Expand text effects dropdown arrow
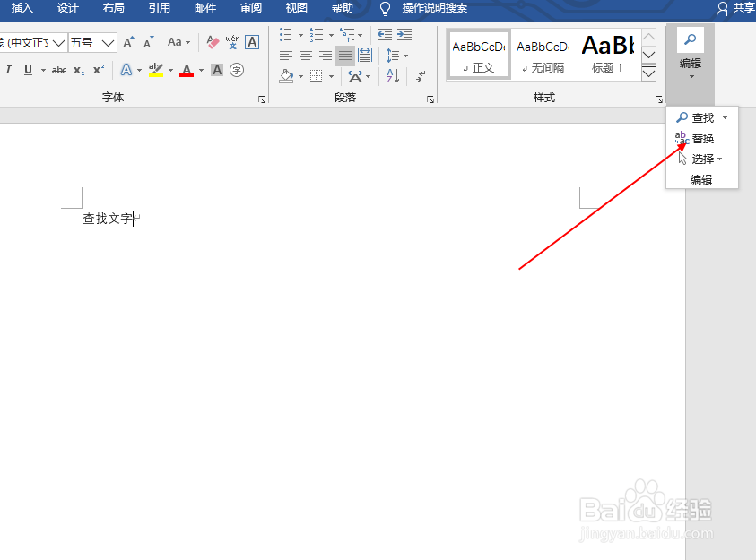The height and width of the screenshot is (560, 756). (139, 70)
